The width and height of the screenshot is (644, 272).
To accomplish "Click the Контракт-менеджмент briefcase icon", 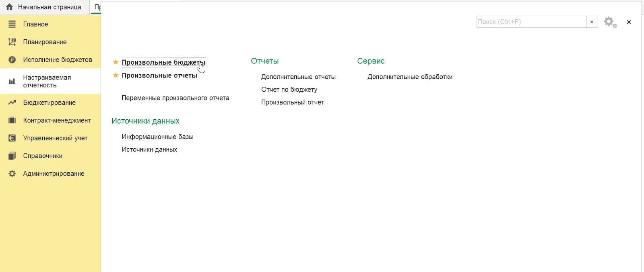I will 12,120.
